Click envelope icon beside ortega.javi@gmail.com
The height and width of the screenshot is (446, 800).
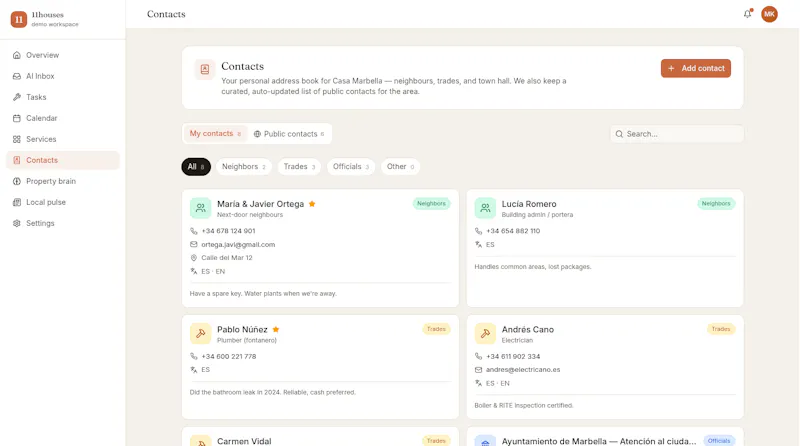coord(194,244)
